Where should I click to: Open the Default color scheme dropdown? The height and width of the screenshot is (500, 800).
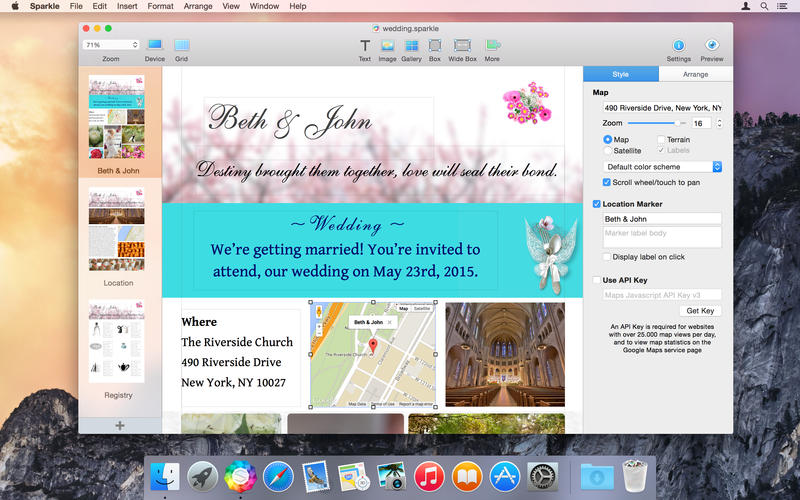tap(662, 166)
